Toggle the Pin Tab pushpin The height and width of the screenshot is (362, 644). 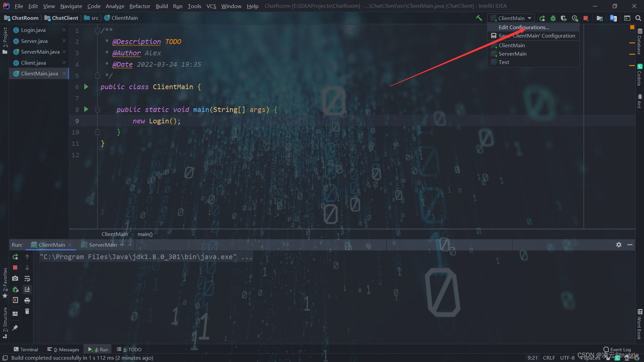tap(15, 327)
